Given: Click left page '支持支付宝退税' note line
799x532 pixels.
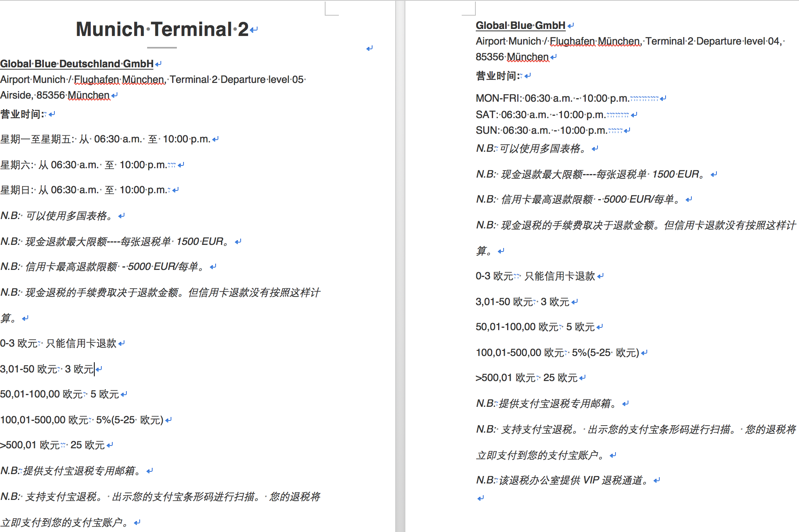Looking at the screenshot, I should (x=160, y=497).
